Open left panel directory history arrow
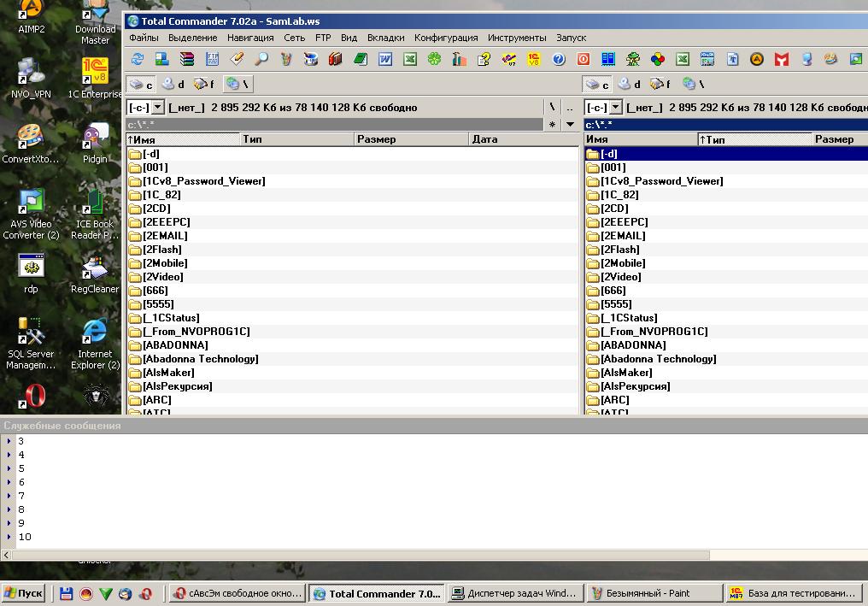This screenshot has width=868, height=606. click(570, 125)
